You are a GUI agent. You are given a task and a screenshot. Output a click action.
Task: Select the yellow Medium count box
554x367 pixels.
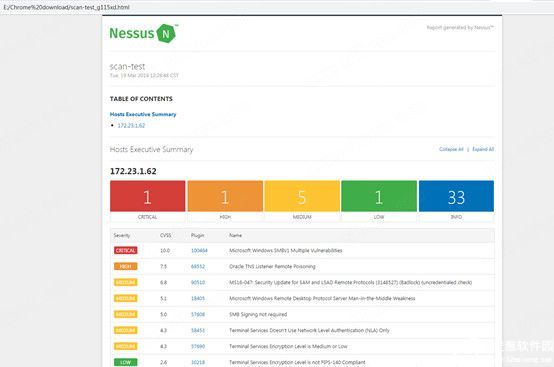pos(302,196)
